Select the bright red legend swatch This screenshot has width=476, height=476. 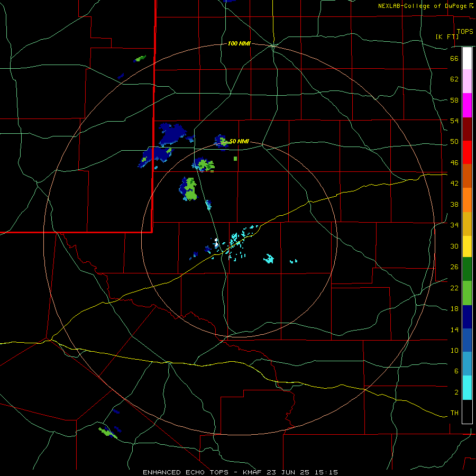pyautogui.click(x=467, y=152)
